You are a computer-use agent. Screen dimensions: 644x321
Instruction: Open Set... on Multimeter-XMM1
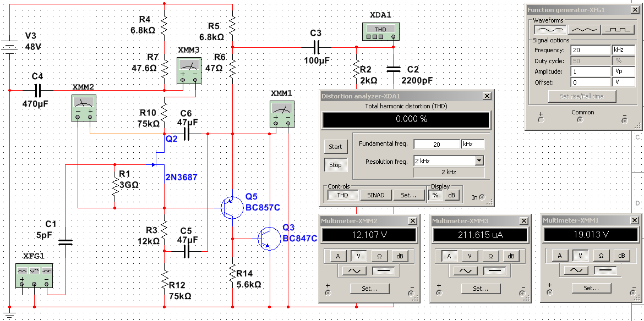(x=591, y=289)
